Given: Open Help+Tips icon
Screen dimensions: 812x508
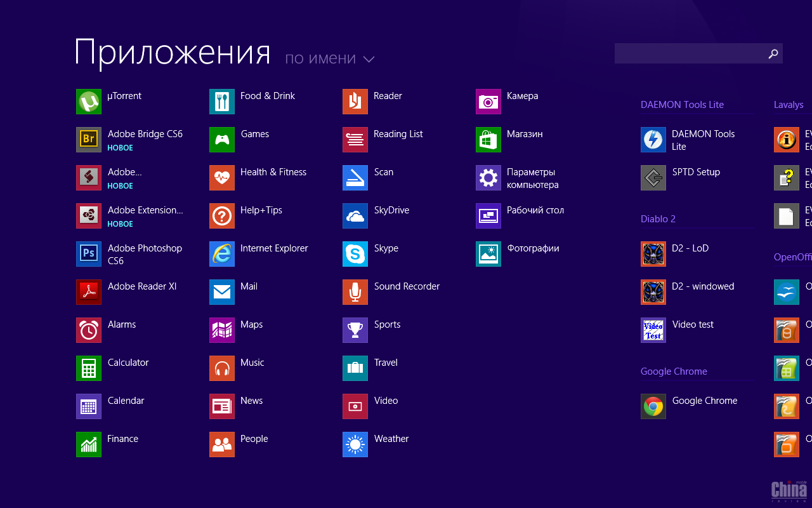Looking at the screenshot, I should tap(222, 216).
